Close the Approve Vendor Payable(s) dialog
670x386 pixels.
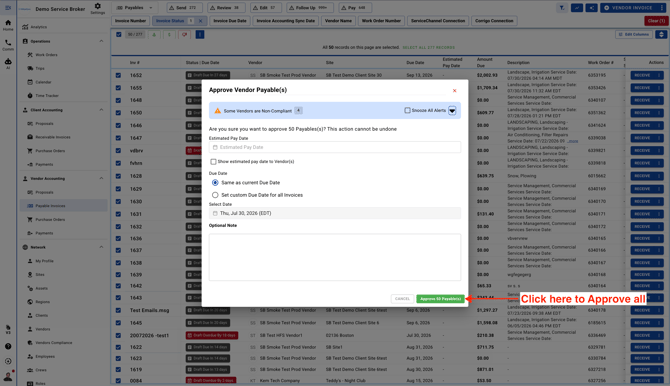point(454,91)
